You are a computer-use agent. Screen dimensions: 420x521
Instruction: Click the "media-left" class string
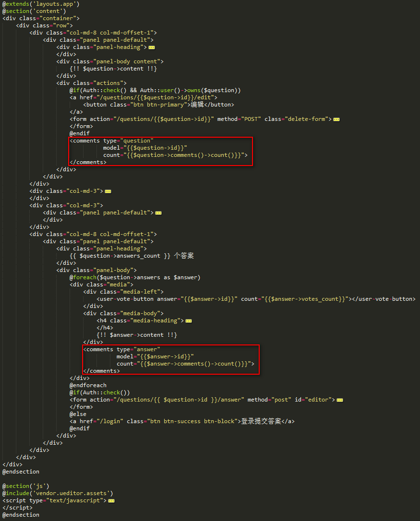click(142, 292)
